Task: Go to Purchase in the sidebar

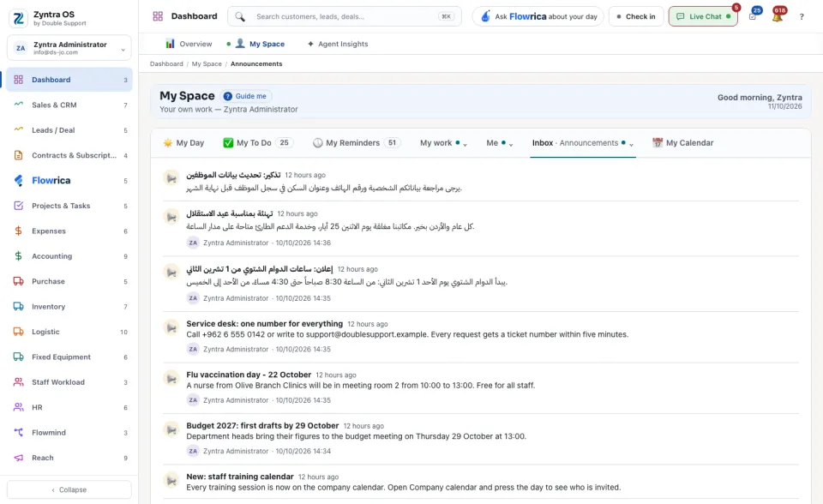Action: point(69,281)
